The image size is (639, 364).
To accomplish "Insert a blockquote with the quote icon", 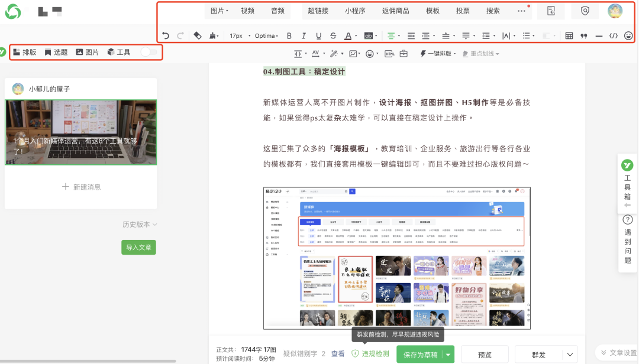I will tap(584, 36).
